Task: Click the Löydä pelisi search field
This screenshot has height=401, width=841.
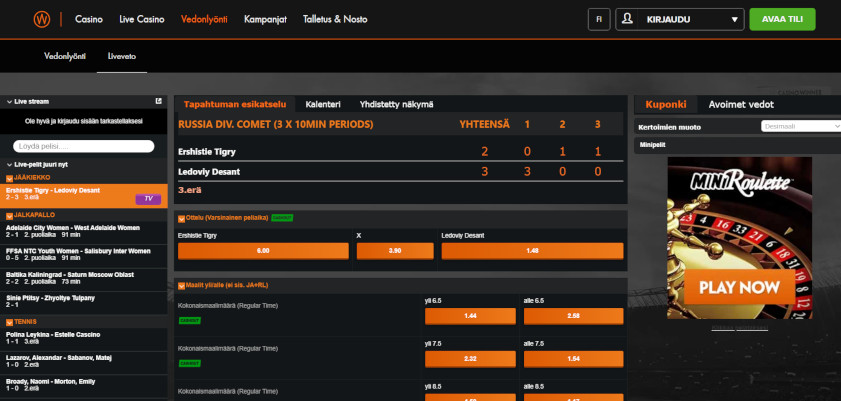Action: pos(84,146)
